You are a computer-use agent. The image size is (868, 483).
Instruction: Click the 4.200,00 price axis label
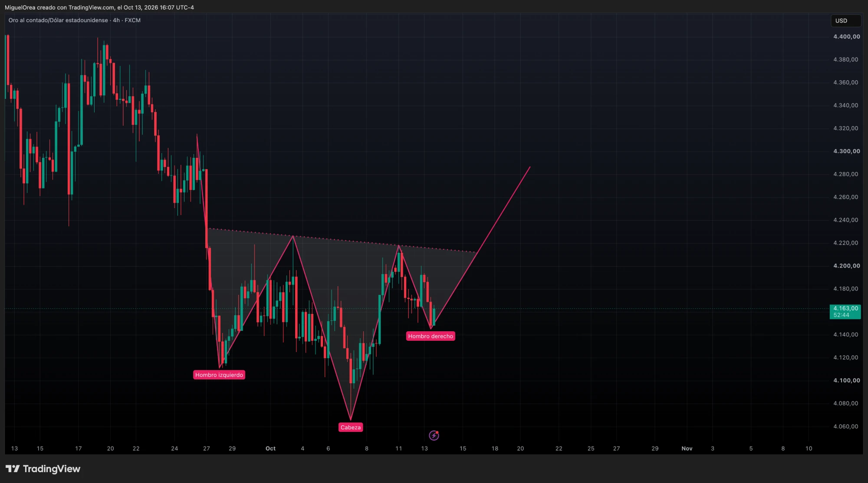[x=846, y=266]
